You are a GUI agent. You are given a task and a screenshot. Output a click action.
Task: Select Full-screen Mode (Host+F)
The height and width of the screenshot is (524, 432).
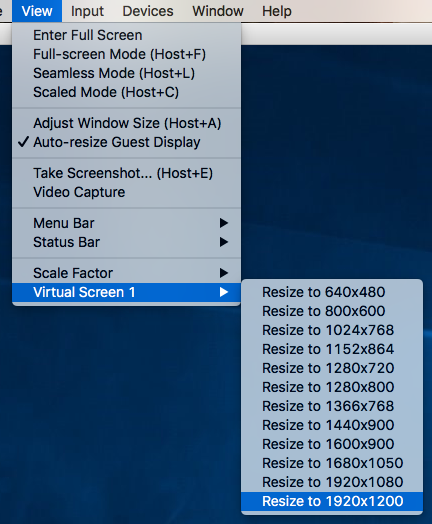pos(126,54)
